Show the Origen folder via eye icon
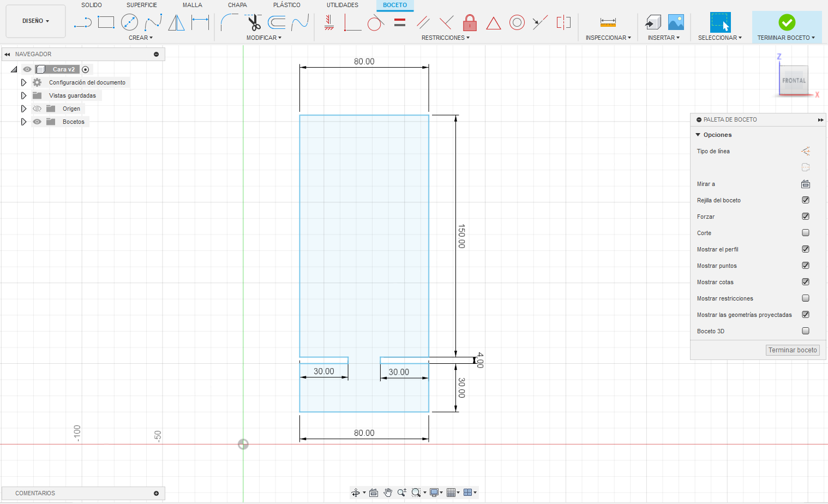 (37, 109)
